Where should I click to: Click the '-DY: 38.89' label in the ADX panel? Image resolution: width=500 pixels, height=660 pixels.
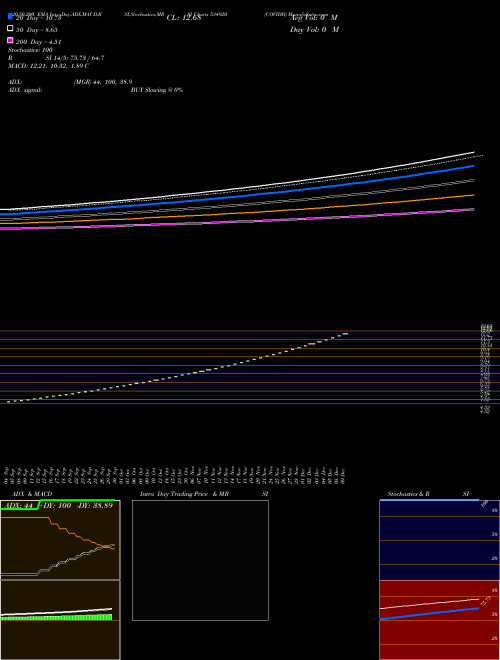95,506
